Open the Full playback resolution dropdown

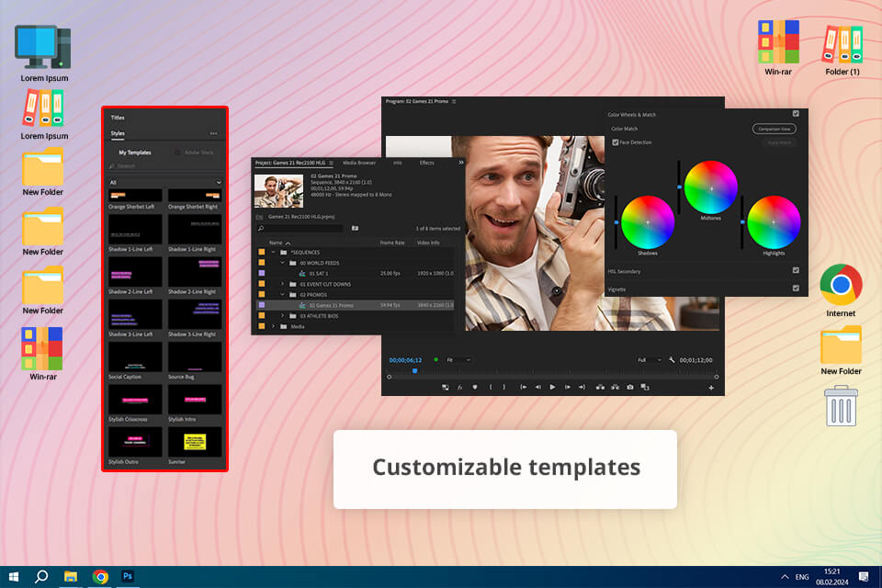(x=650, y=359)
